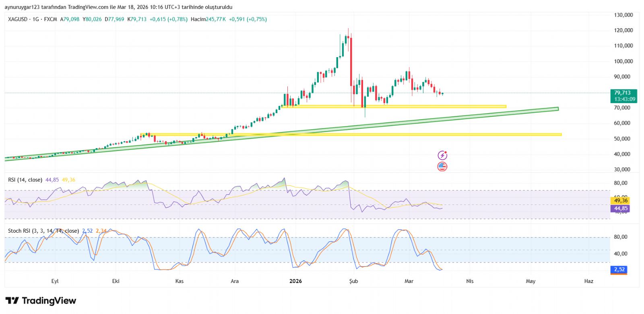This screenshot has height=314, width=644.
Task: Click the green 79,713 current price label
Action: pos(623,96)
